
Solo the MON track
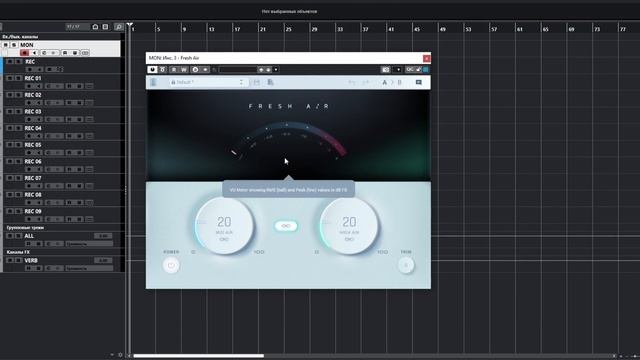pos(14,45)
